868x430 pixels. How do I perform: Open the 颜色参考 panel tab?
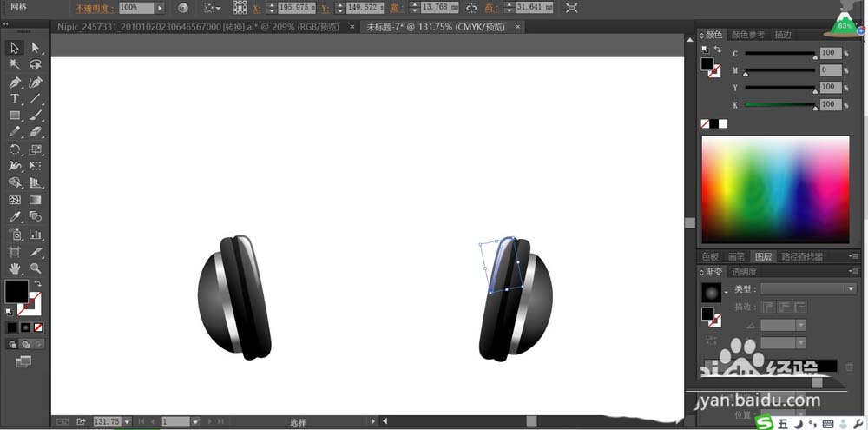(x=748, y=35)
